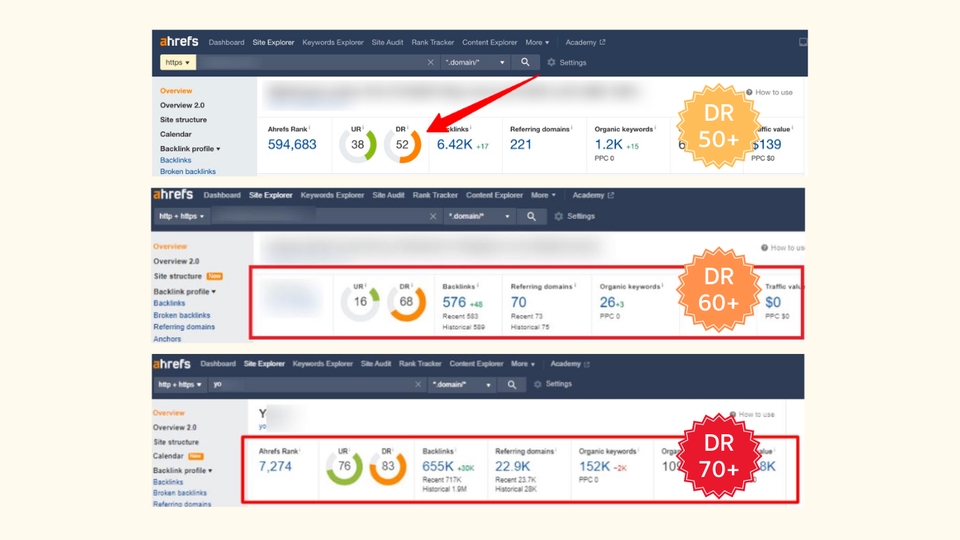Expand the More menu in the middle panel

click(x=543, y=195)
